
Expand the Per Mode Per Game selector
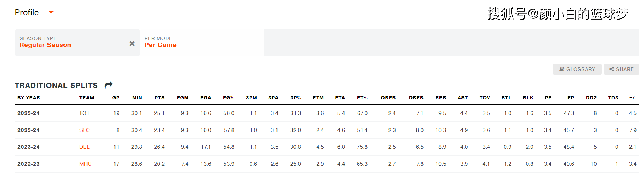coord(202,43)
